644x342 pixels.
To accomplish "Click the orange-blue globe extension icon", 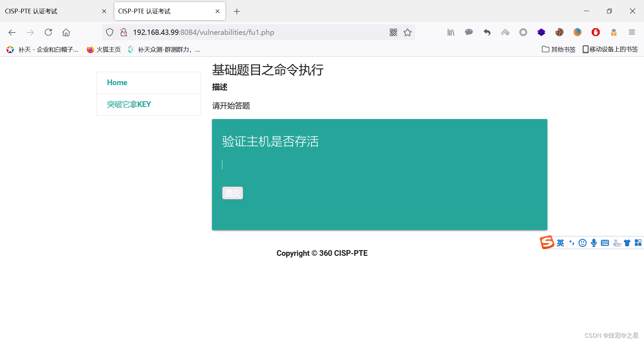I will pyautogui.click(x=578, y=32).
